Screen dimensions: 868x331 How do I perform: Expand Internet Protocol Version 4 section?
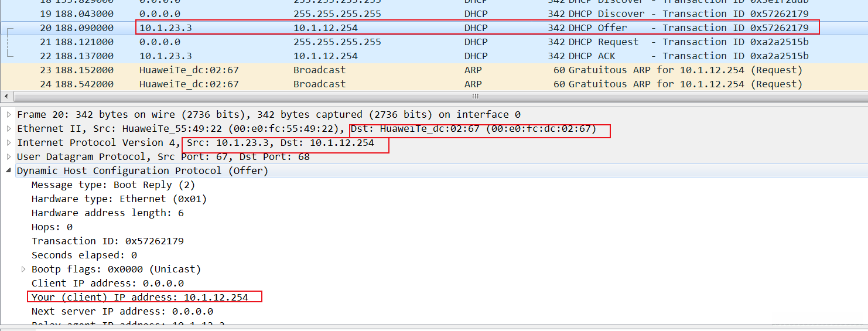pyautogui.click(x=9, y=142)
